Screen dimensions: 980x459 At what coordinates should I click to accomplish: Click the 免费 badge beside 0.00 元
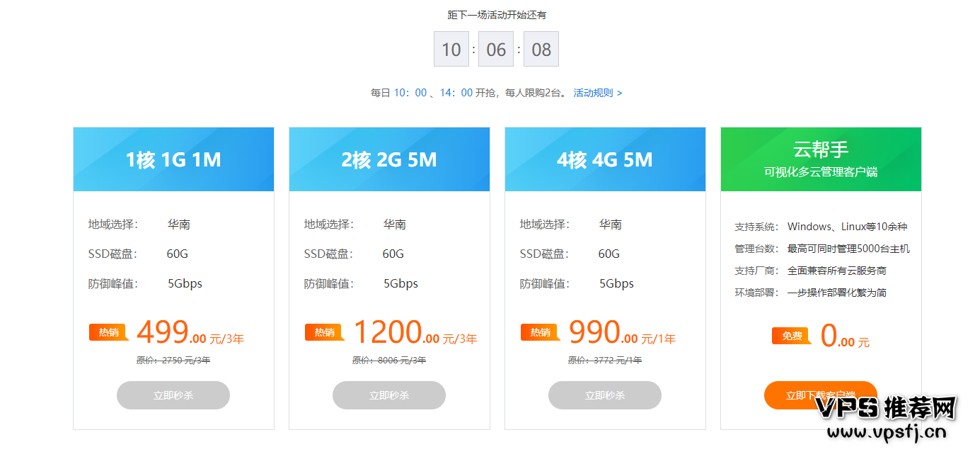coord(792,336)
